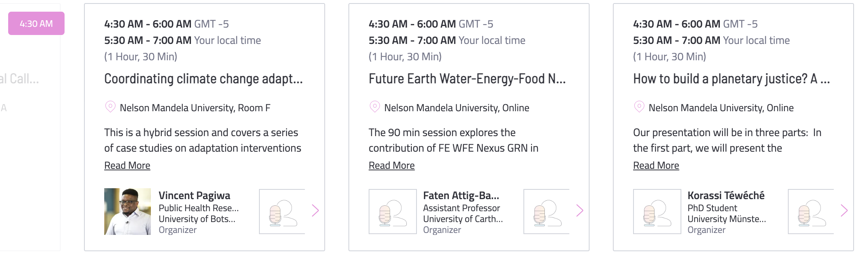Click location pin in Future Earth session card
Screen dimensions: 868x266
coord(375,107)
